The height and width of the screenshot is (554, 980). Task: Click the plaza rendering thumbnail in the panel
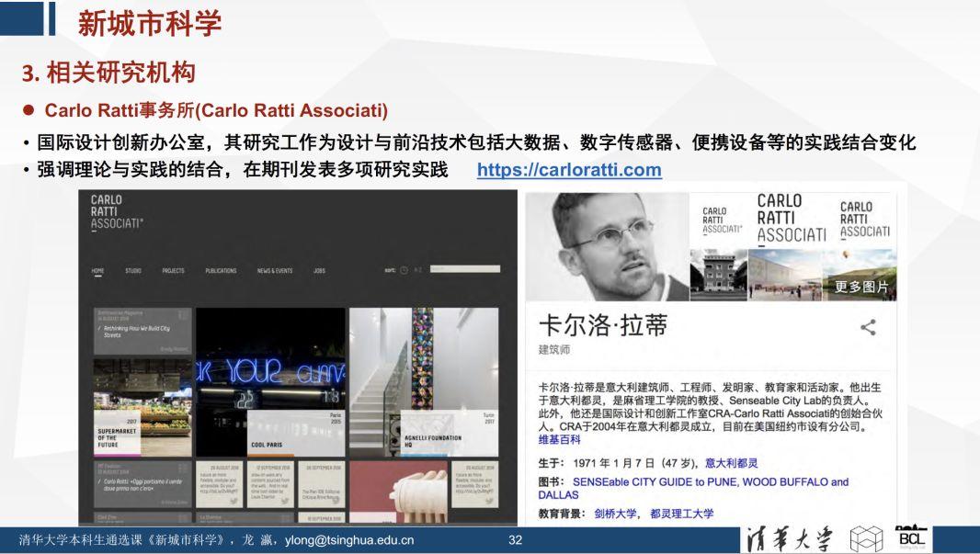785,275
